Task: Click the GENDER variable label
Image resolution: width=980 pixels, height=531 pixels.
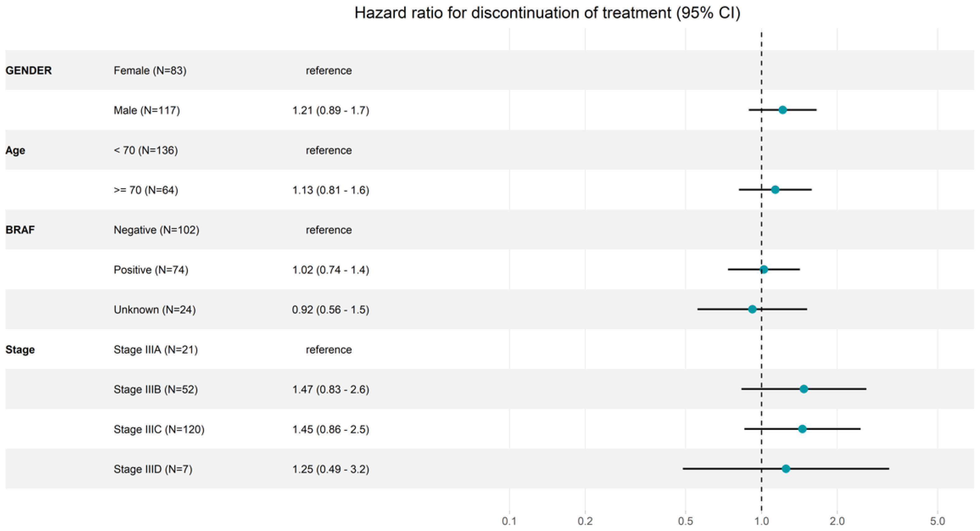Action: (x=29, y=70)
